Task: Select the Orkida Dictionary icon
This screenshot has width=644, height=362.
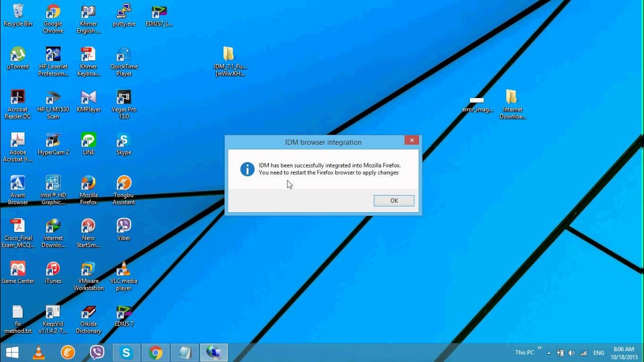Action: [89, 319]
